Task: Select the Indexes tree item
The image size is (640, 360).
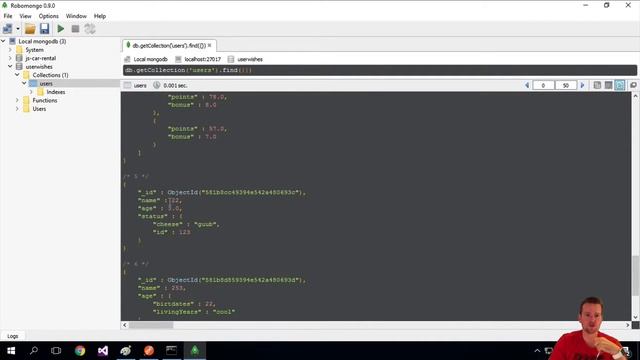Action: coord(56,92)
